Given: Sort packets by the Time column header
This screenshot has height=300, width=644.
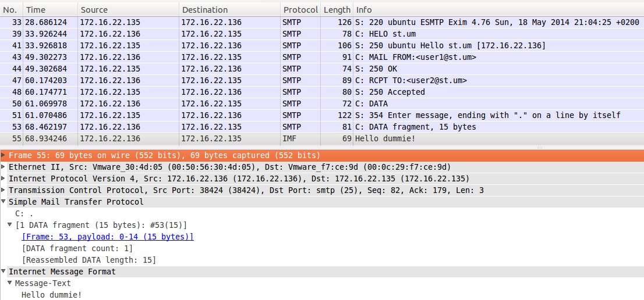Looking at the screenshot, I should coord(51,10).
